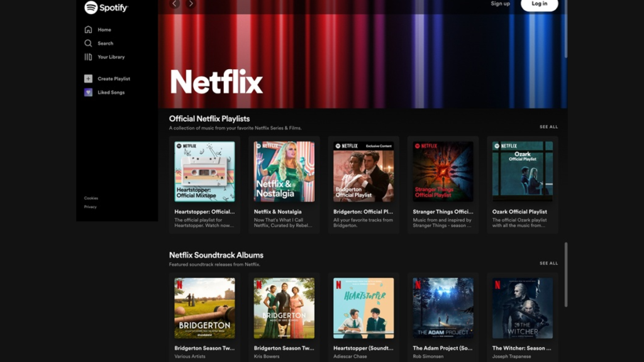
Task: See all Netflix Soundtrack Albums
Action: (548, 263)
